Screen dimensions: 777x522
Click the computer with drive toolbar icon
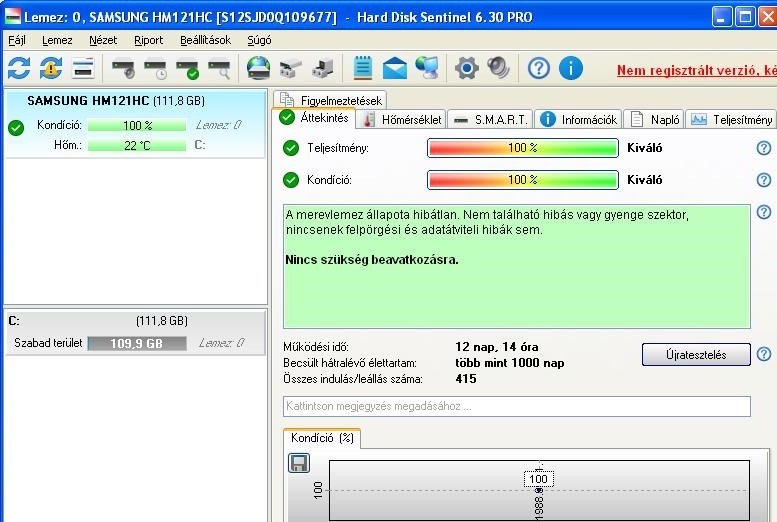[x=323, y=68]
